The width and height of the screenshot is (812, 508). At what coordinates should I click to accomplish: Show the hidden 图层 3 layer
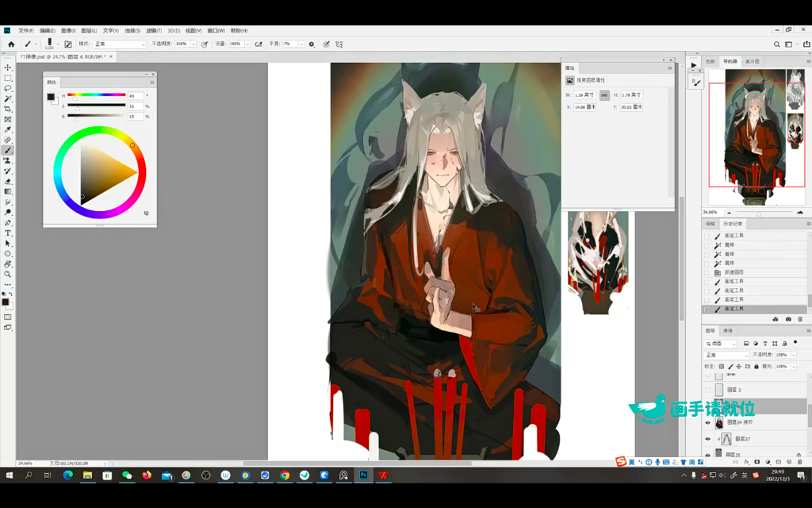click(x=707, y=391)
